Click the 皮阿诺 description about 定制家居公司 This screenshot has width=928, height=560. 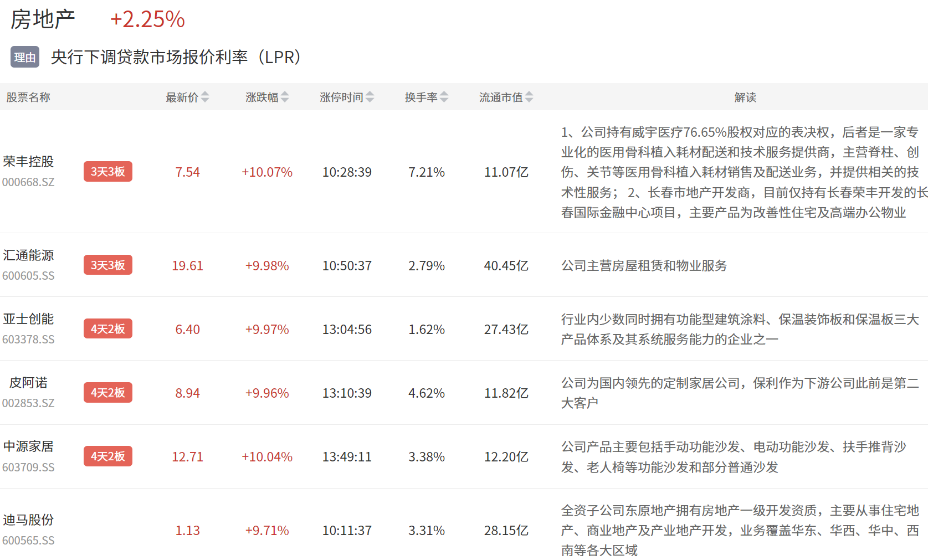coord(740,393)
